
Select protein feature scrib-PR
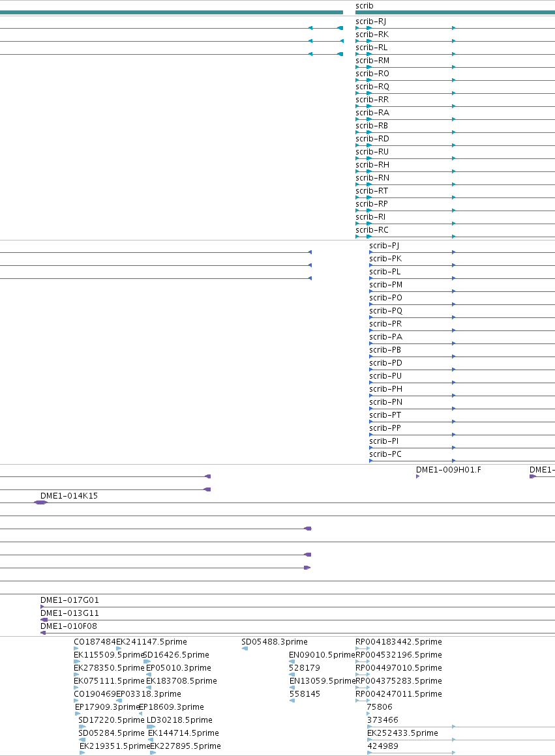pyautogui.click(x=385, y=323)
